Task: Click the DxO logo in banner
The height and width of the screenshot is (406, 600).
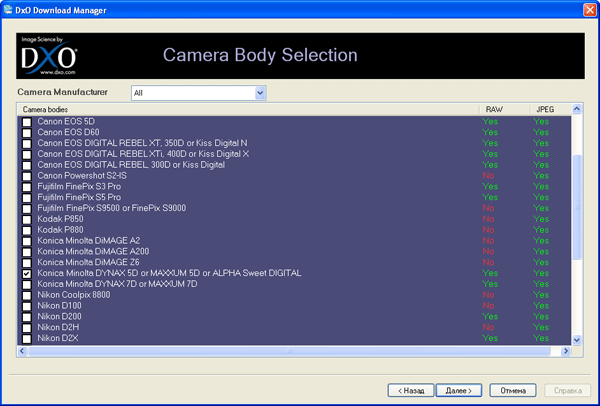Action: pos(49,56)
